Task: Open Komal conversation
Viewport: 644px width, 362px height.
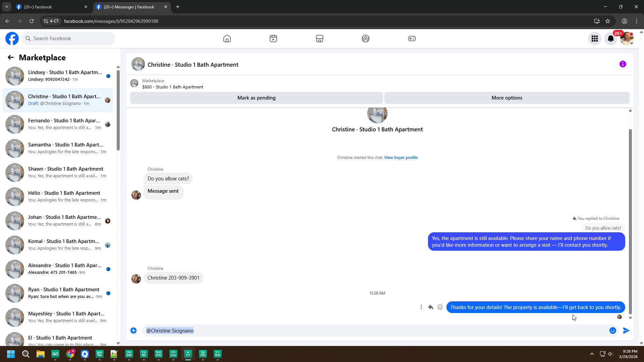Action: point(58,245)
